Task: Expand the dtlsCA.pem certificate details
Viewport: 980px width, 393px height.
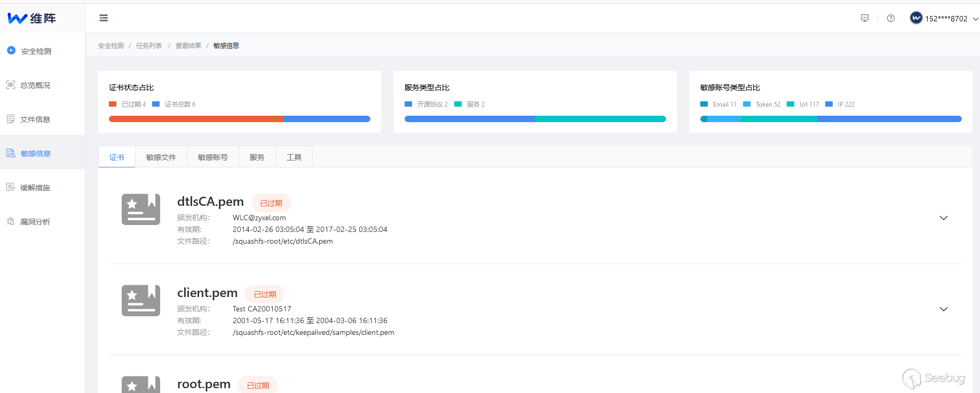Action: click(944, 218)
